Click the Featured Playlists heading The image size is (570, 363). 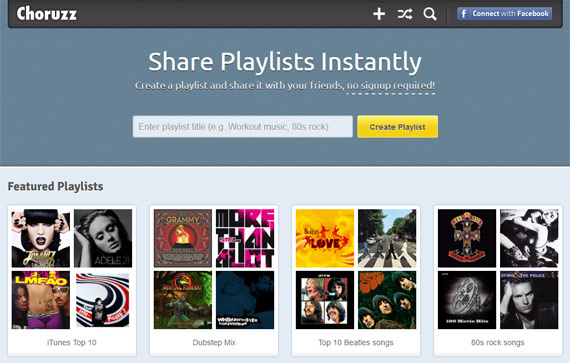click(x=55, y=186)
